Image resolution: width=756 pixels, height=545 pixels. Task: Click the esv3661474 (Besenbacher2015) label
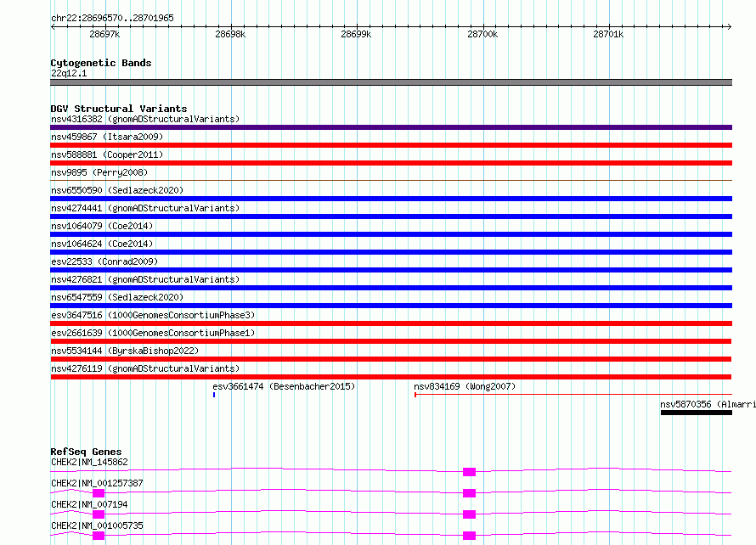pos(284,386)
